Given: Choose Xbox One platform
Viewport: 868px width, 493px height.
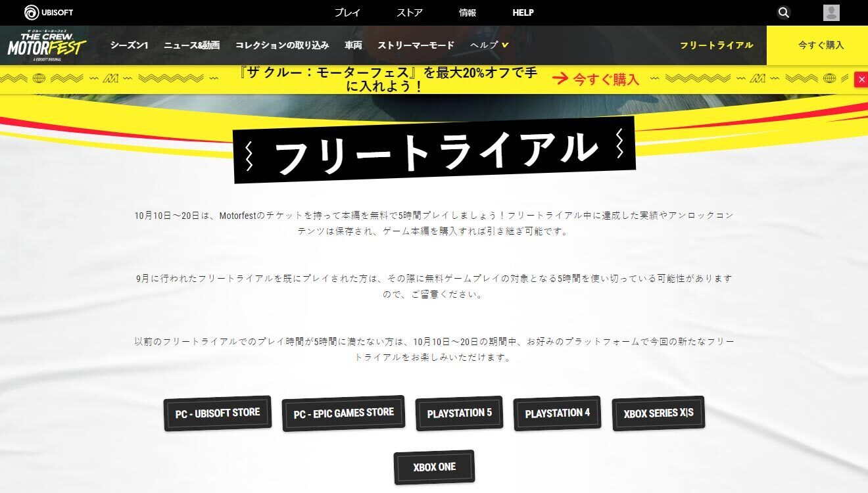Looking at the screenshot, I should (x=434, y=467).
